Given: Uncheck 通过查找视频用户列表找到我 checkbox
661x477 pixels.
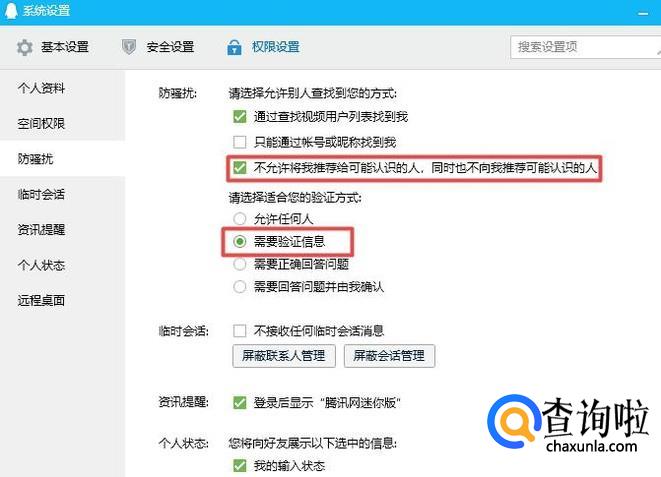Looking at the screenshot, I should (240, 116).
